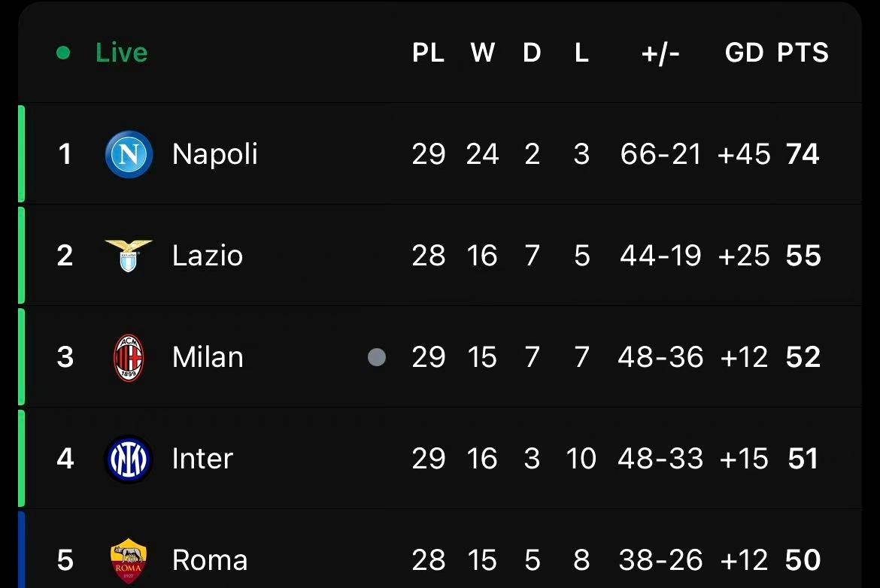Viewport: 880px width, 588px height.
Task: Select the PL column header
Action: pos(428,53)
